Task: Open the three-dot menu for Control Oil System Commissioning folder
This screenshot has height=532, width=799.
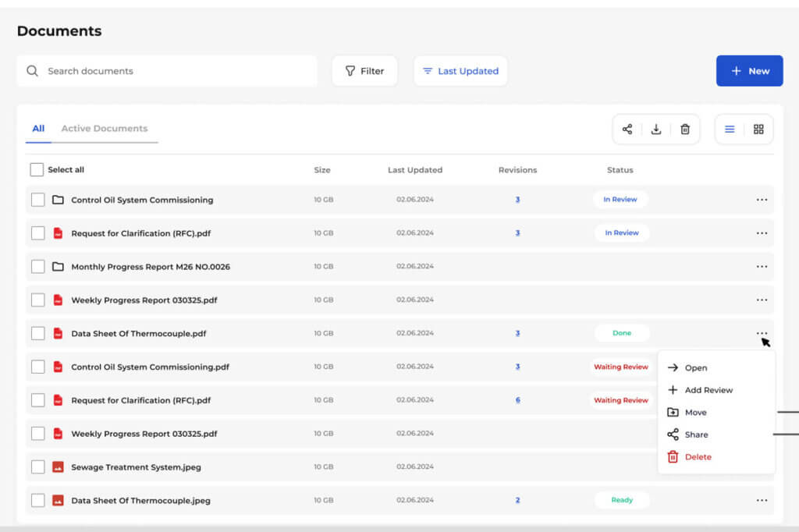Action: [762, 200]
